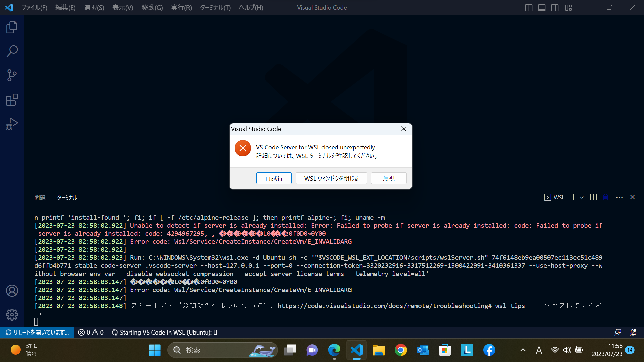The height and width of the screenshot is (362, 644).
Task: Open File Explorer from the taskbar
Action: [378, 350]
